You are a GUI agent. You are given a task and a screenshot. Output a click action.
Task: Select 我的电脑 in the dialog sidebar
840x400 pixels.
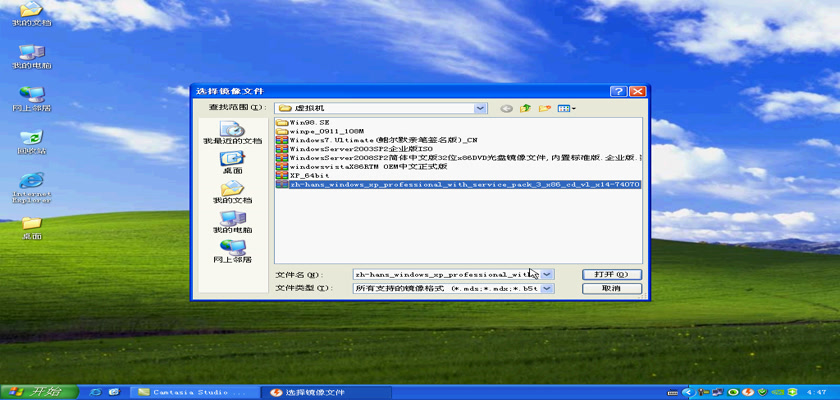pyautogui.click(x=231, y=221)
